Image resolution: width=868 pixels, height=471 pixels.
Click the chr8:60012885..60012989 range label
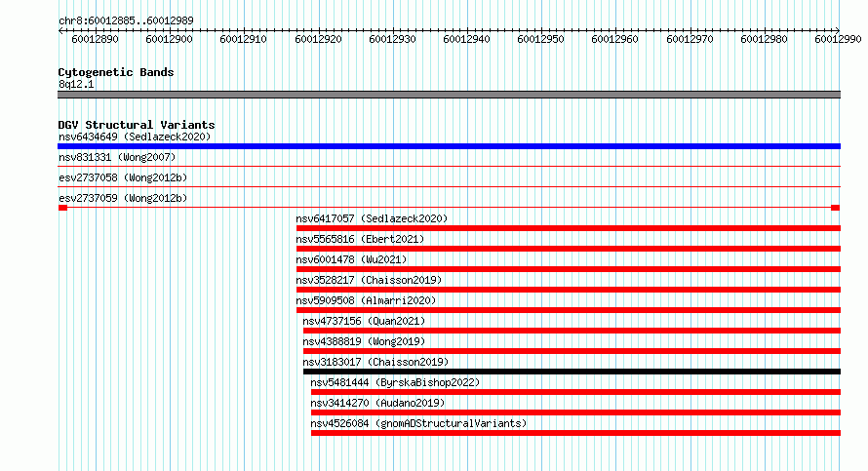tap(126, 20)
